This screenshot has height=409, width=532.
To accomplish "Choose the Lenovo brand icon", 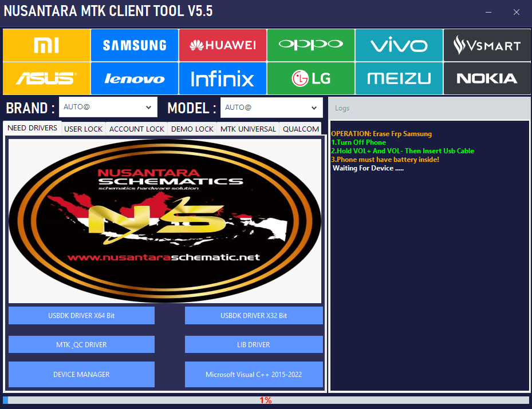I will pos(134,78).
